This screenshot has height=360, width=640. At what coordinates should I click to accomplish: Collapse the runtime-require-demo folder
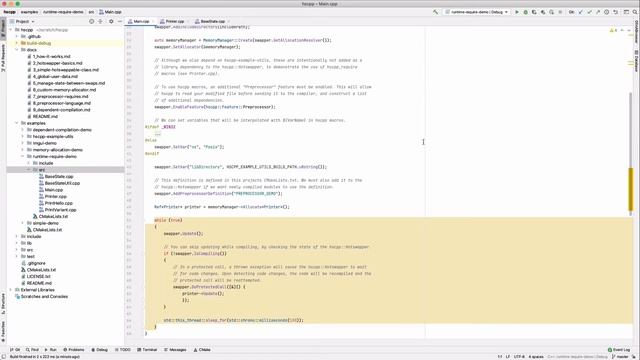[x=23, y=156]
